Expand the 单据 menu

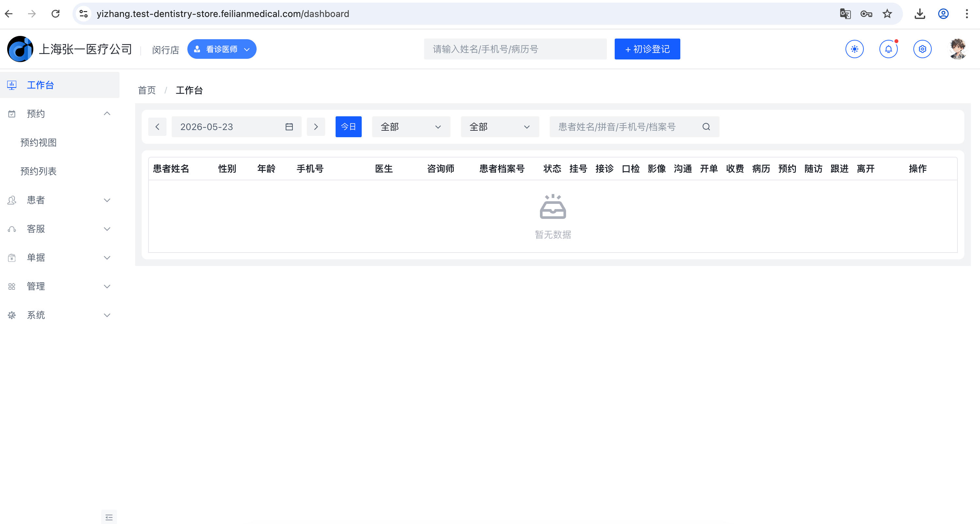click(60, 257)
